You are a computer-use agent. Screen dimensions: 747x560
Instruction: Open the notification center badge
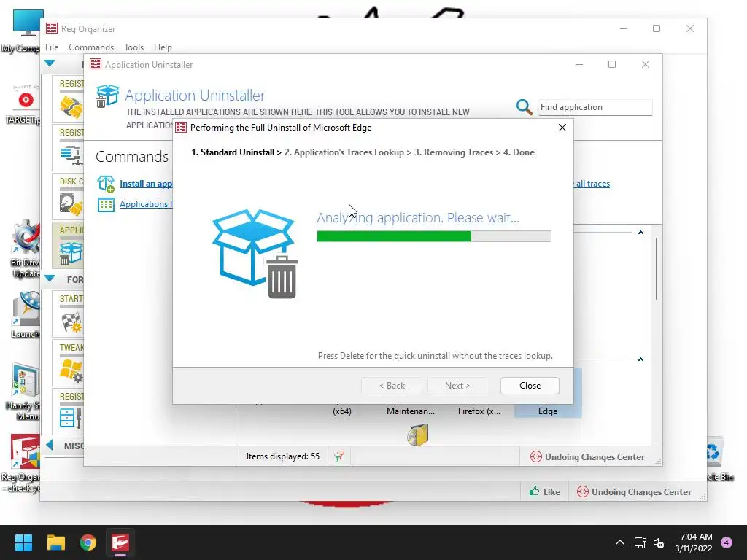(x=727, y=542)
